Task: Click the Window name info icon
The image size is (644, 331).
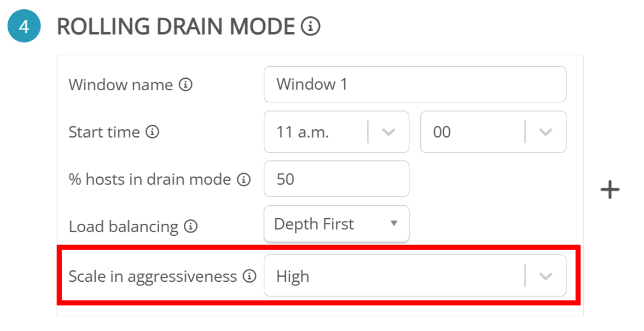Action: (x=186, y=85)
